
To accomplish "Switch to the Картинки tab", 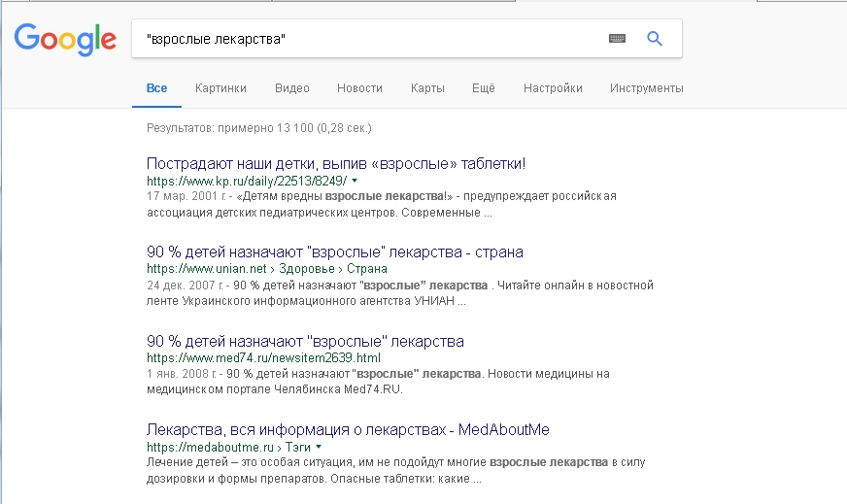I will [220, 88].
